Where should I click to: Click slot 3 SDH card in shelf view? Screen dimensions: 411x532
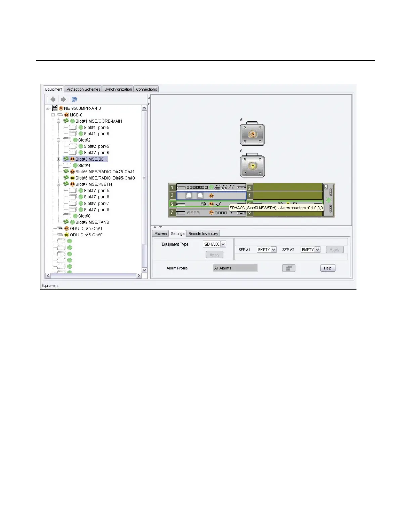(x=211, y=195)
